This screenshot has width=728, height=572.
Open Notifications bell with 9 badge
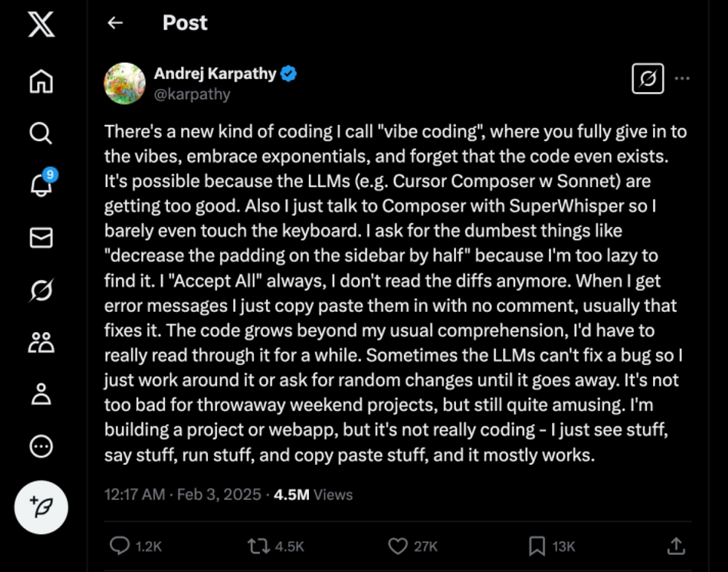tap(42, 183)
